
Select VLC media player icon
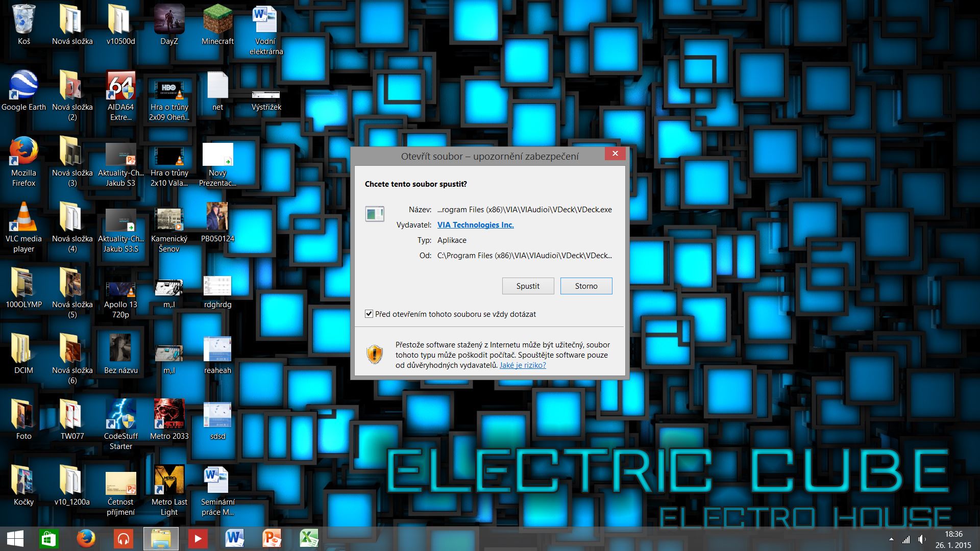[23, 218]
